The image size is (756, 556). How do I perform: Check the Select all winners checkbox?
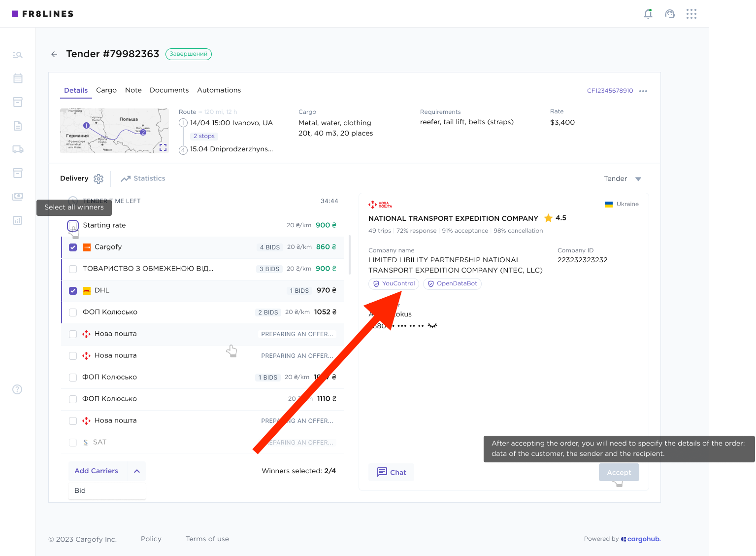point(73,226)
